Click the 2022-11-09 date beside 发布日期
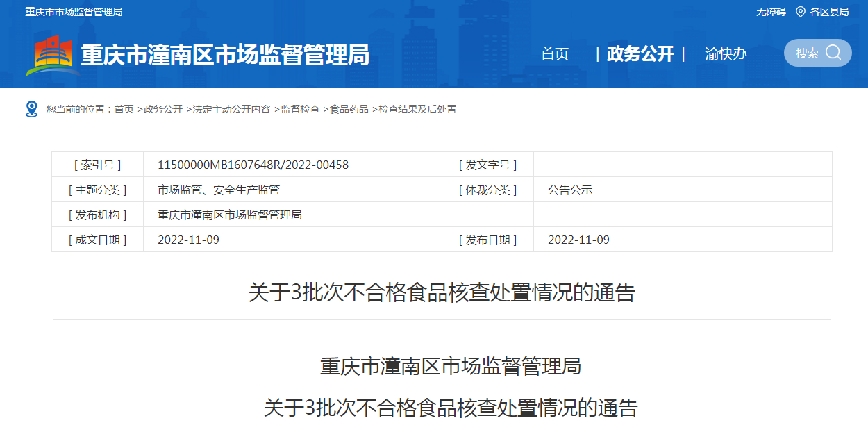 pos(579,240)
